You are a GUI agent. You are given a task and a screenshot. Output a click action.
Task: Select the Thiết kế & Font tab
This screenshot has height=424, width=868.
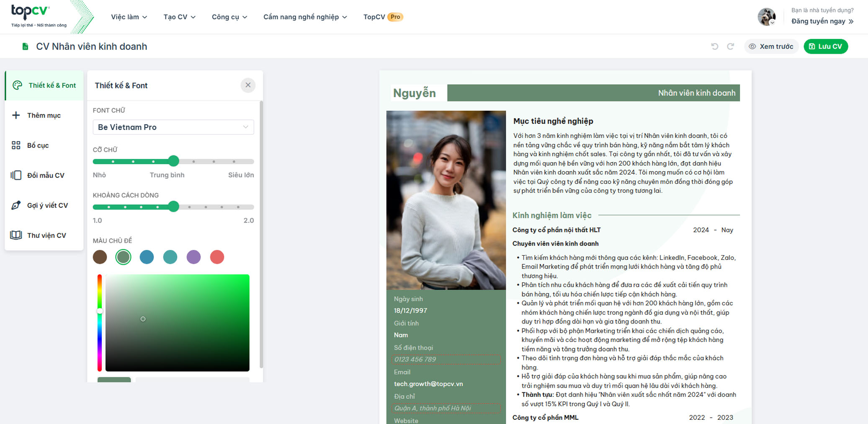coord(44,85)
